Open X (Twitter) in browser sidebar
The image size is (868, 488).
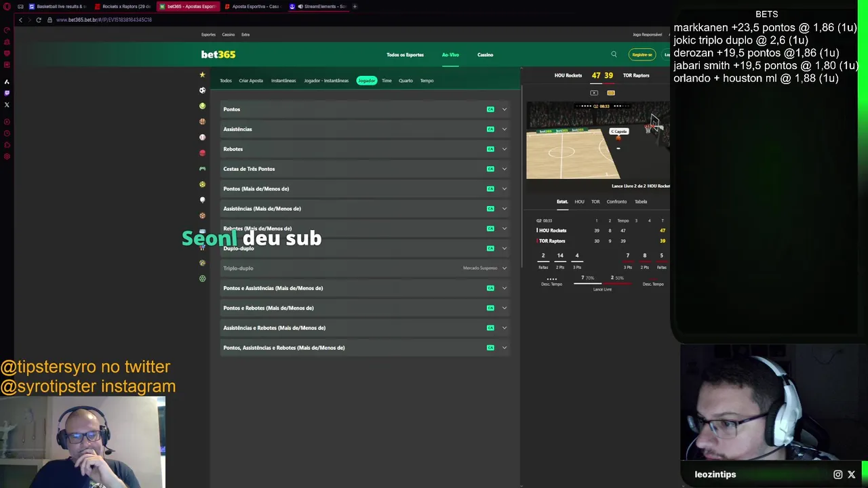(x=7, y=104)
